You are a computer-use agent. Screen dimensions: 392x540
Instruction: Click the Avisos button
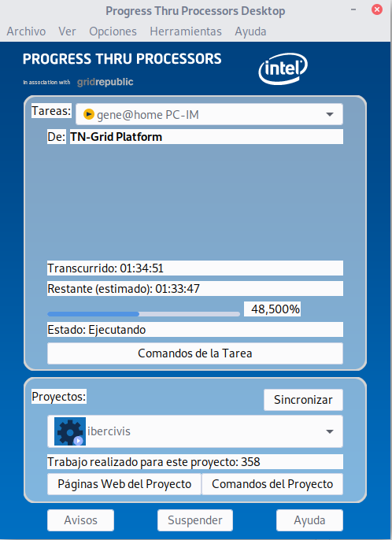80,520
